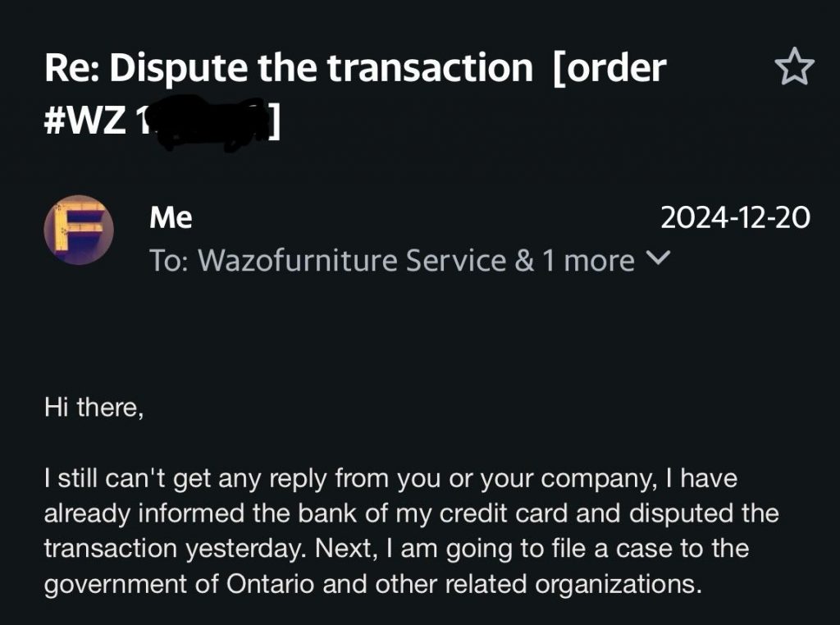Click "government of Ontario" text

(x=171, y=586)
